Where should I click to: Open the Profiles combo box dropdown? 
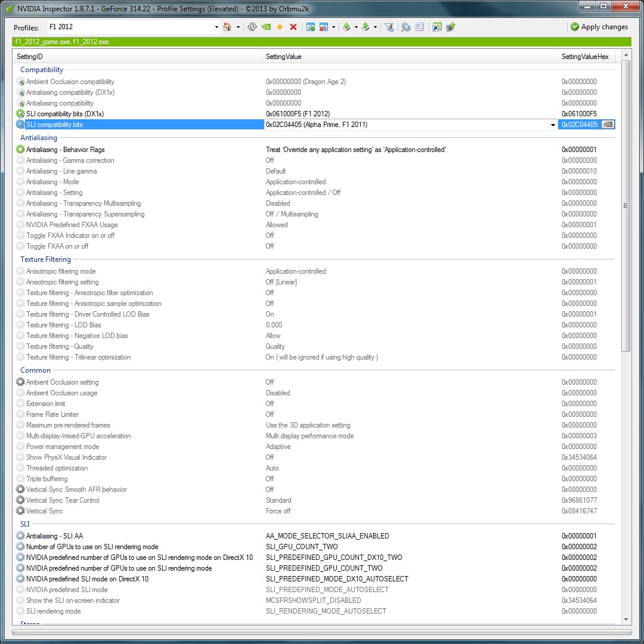216,27
